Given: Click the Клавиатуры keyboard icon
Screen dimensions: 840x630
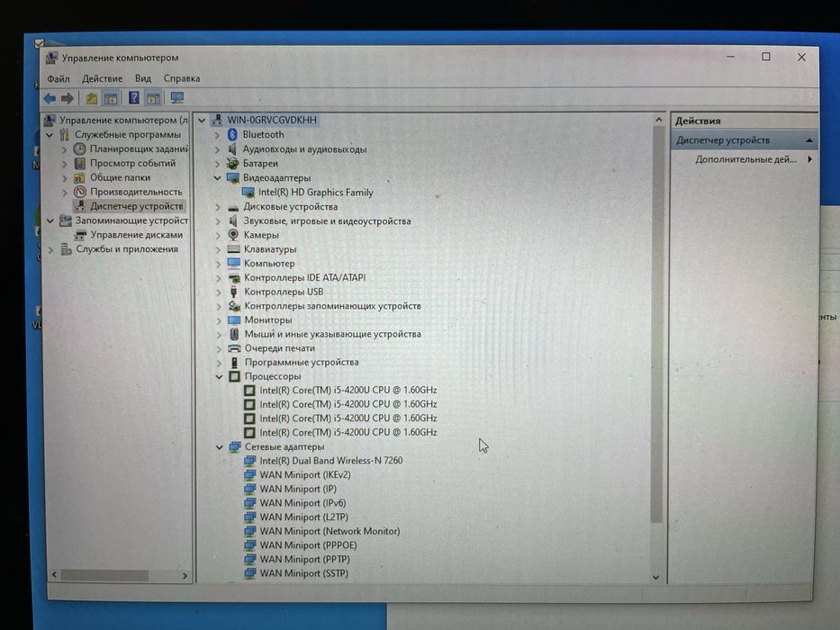Looking at the screenshot, I should pos(233,249).
